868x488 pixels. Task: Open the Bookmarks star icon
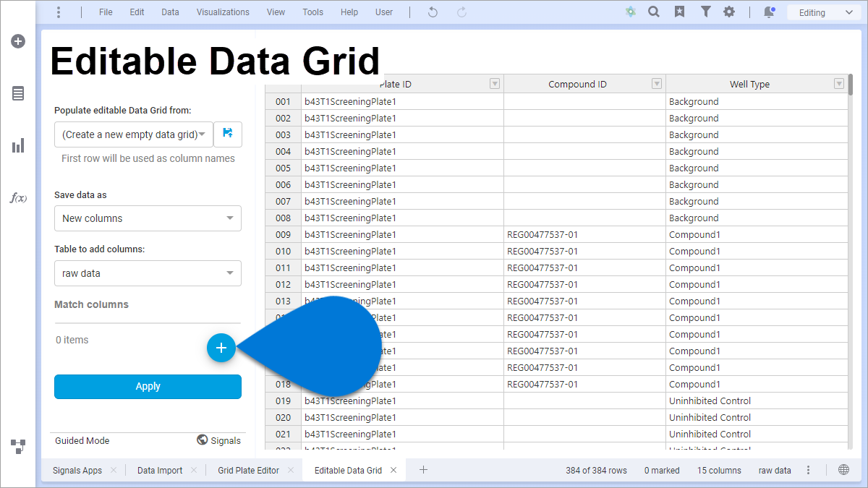pos(679,12)
